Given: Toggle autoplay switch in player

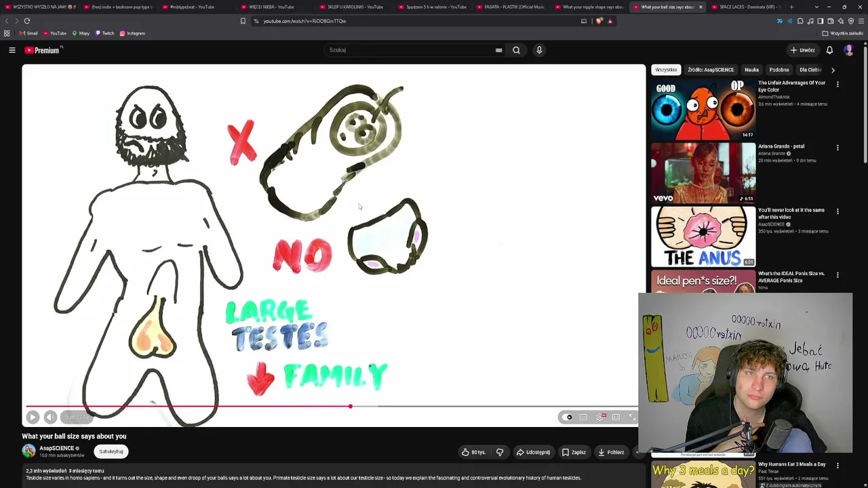Looking at the screenshot, I should (568, 418).
